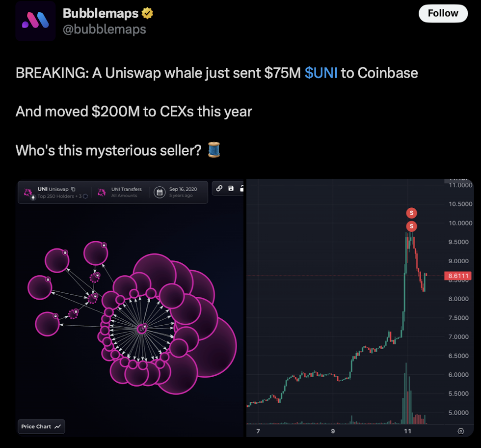Screen dimensions: 481x448
Task: Click the save bubble map icon
Action: click(231, 189)
